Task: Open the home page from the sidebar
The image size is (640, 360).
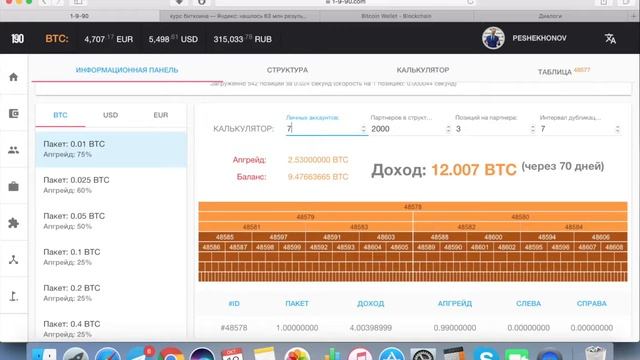Action: [13, 77]
